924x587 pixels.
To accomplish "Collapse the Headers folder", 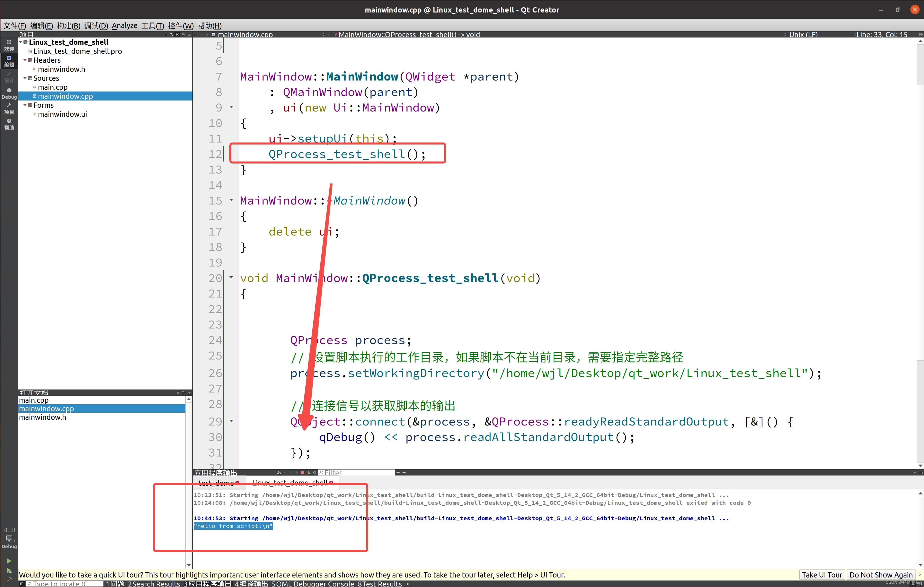I will pyautogui.click(x=25, y=60).
